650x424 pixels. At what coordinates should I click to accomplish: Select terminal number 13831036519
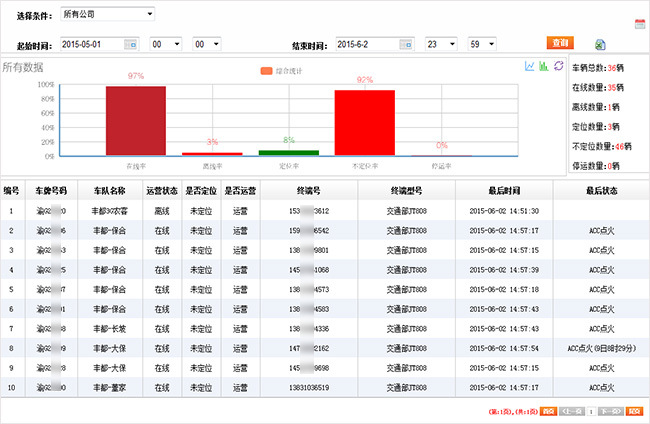309,388
